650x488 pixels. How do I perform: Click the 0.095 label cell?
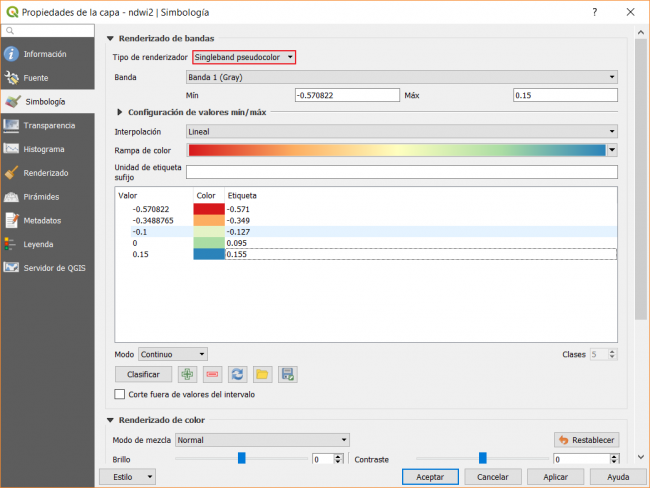point(421,243)
